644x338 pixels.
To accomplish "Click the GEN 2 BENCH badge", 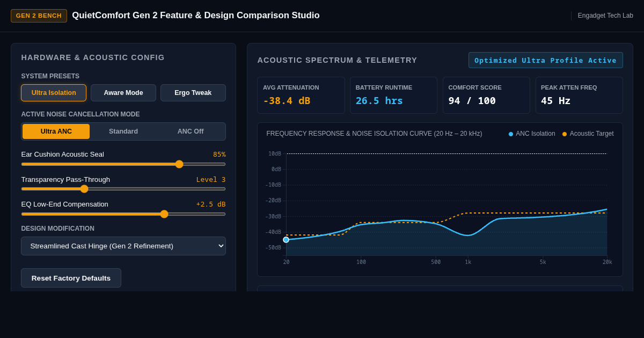I will pyautogui.click(x=39, y=16).
